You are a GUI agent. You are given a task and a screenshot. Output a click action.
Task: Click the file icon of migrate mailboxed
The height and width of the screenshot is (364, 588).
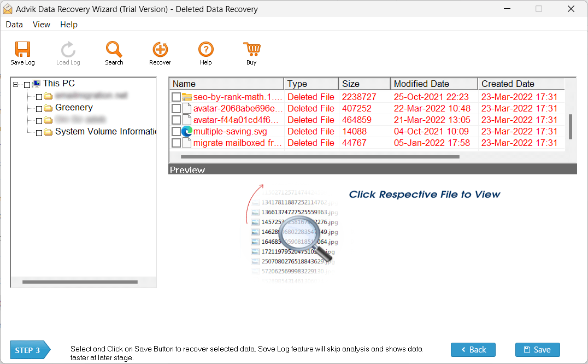point(187,143)
